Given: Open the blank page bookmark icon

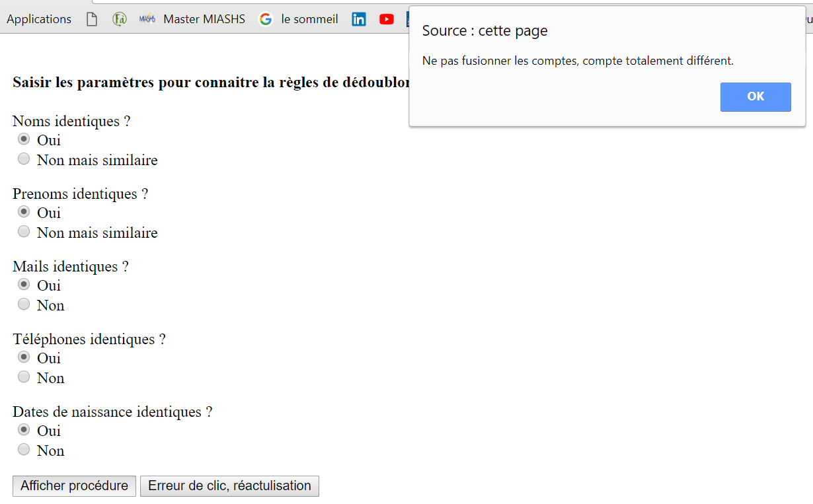Looking at the screenshot, I should click(x=92, y=19).
